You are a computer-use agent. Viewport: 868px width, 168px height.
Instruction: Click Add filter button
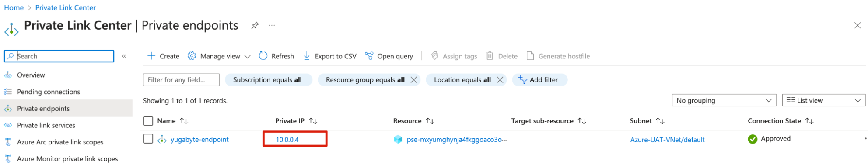pos(539,80)
